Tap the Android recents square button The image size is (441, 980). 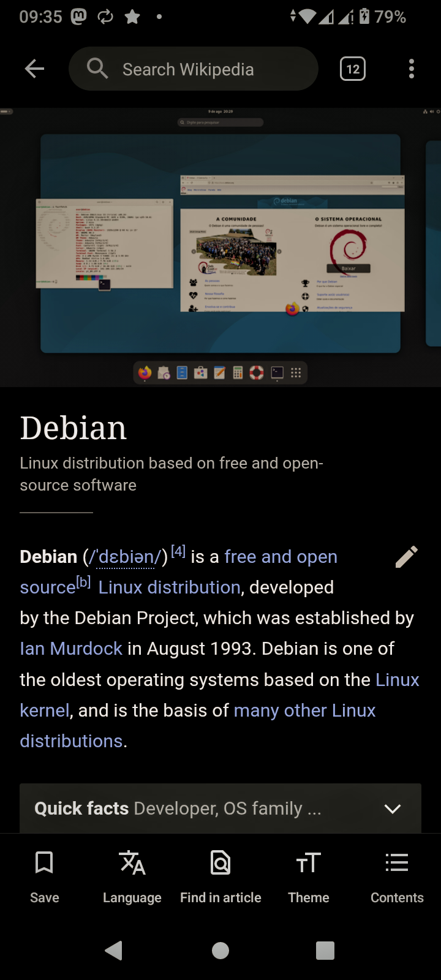pyautogui.click(x=325, y=951)
